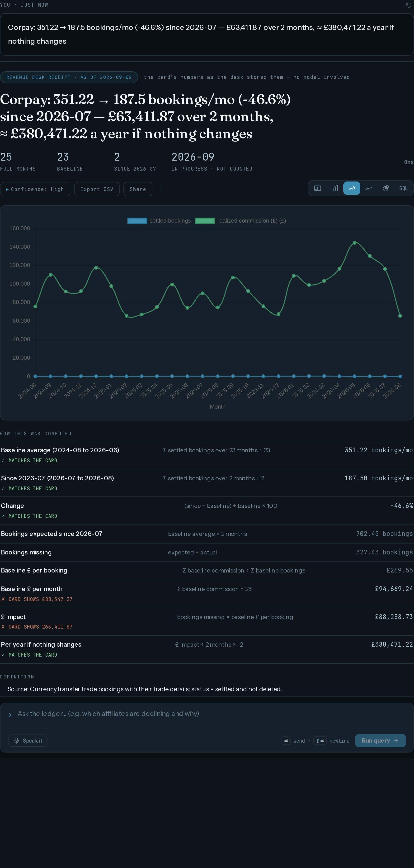The height and width of the screenshot is (868, 414).
Task: Click the newline shortcut key hint icon
Action: (320, 740)
